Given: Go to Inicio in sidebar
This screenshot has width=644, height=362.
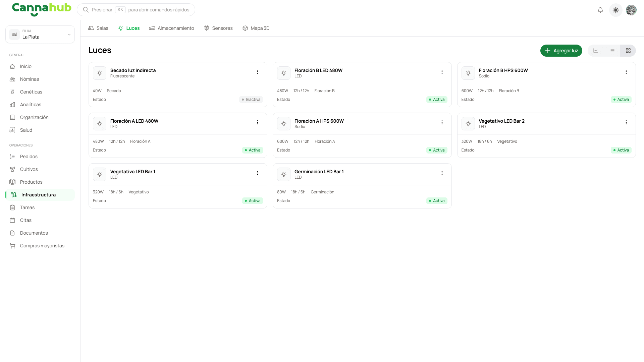Looking at the screenshot, I should [40, 66].
